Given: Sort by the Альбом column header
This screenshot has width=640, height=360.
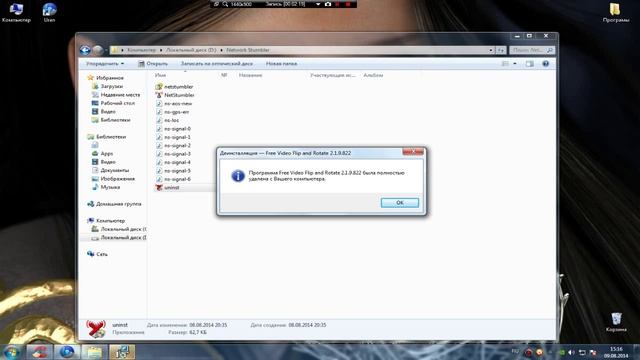Looking at the screenshot, I should coord(373,75).
